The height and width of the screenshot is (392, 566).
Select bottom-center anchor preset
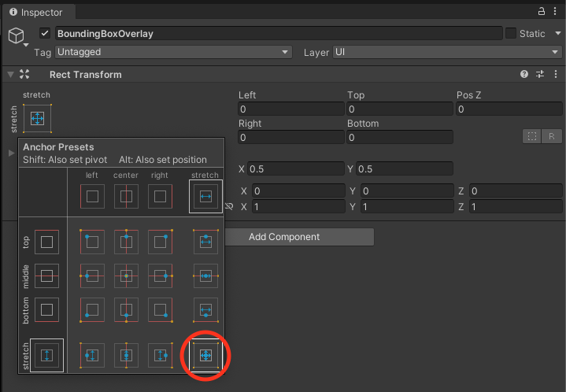pyautogui.click(x=126, y=309)
